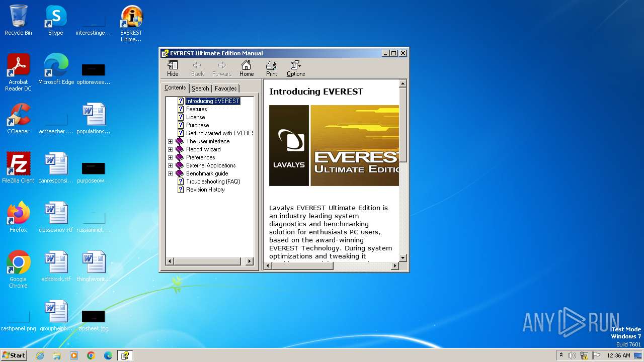Click the Preferences book icon

[180, 157]
